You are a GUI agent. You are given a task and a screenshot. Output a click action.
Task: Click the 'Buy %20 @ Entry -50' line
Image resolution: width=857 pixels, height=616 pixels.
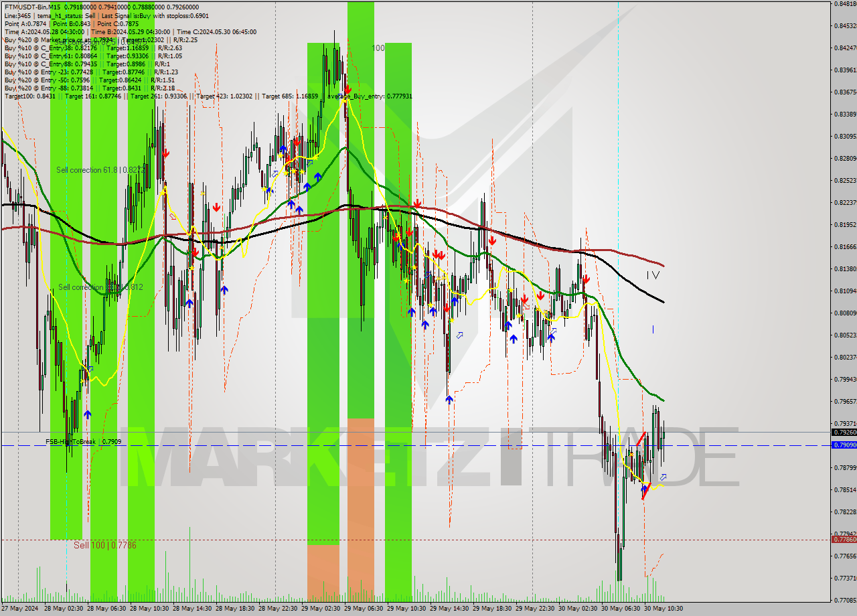click(89, 80)
